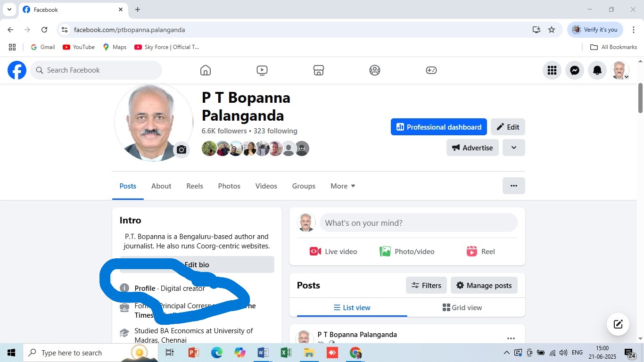The width and height of the screenshot is (644, 362).
Task: Click the Advertise button
Action: [472, 148]
